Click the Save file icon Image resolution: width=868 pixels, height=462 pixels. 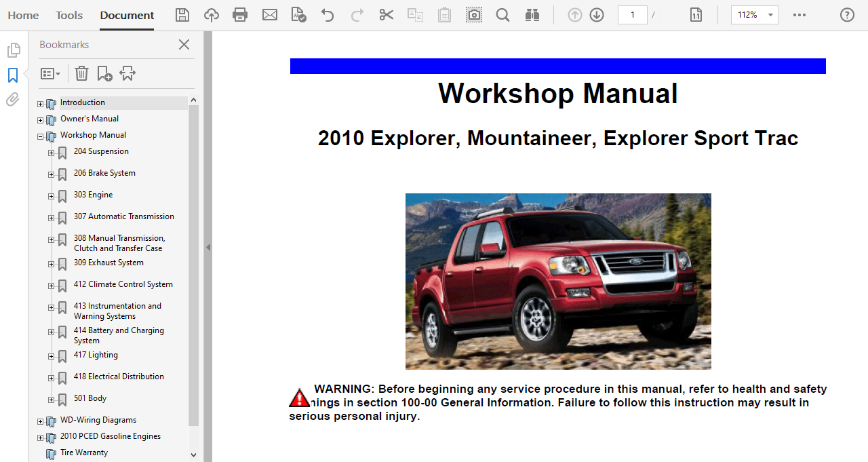[182, 15]
